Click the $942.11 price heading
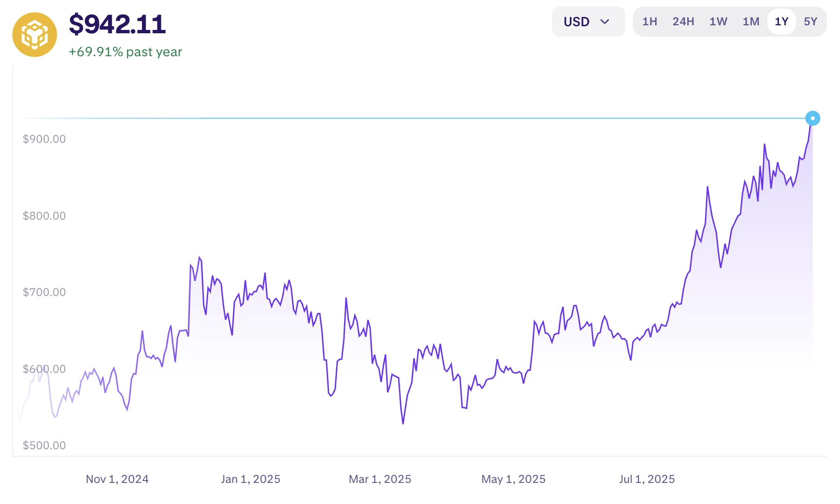 pyautogui.click(x=117, y=24)
